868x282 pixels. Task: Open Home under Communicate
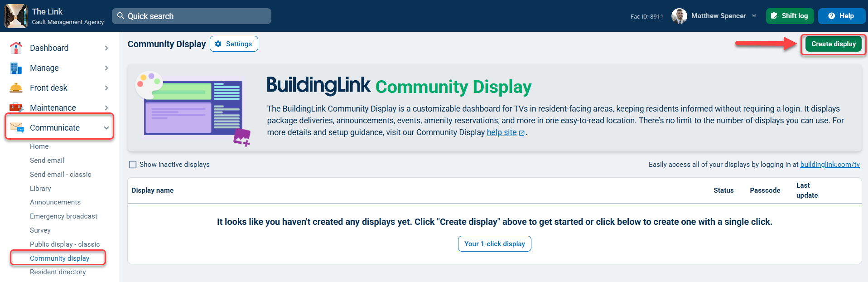(x=39, y=146)
